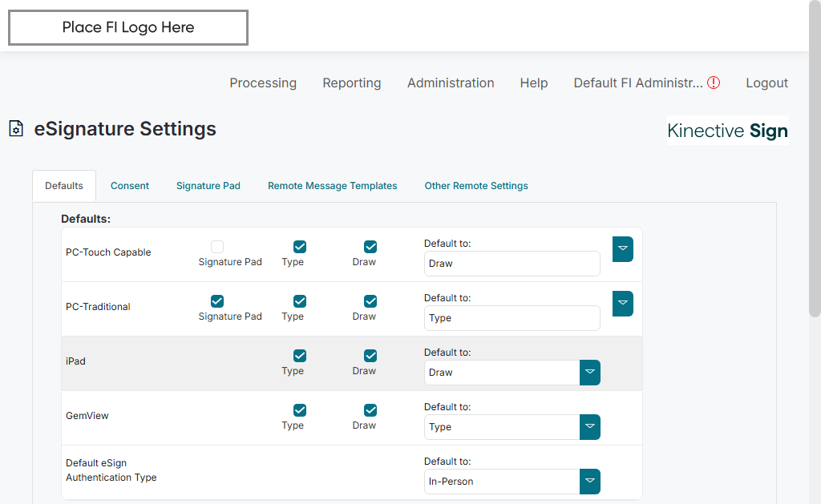Click the red alert icon beside administrator name
The height and width of the screenshot is (504, 821).
pyautogui.click(x=714, y=83)
